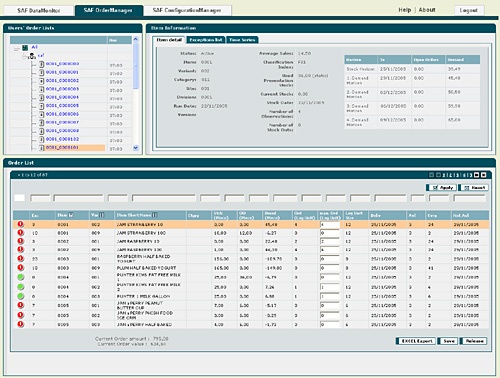This screenshot has height=378, width=500.
Task: Open order list 0001_0000001
Action: [62, 72]
